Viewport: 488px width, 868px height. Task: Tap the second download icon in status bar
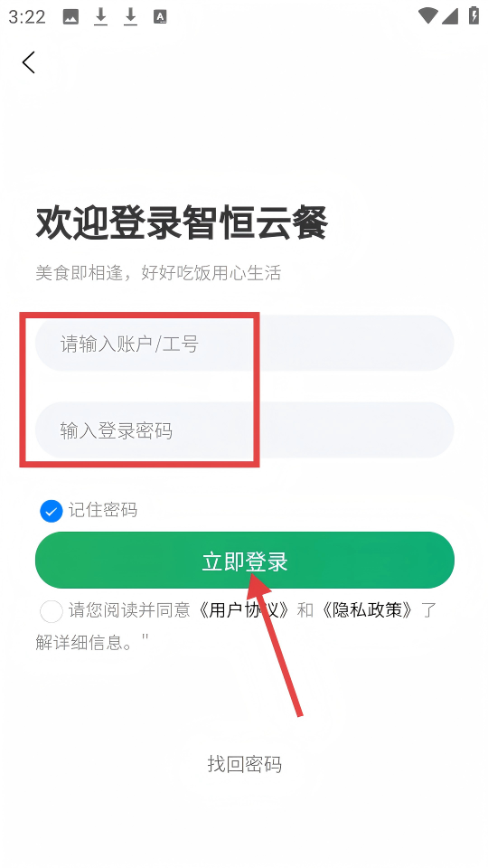(130, 17)
